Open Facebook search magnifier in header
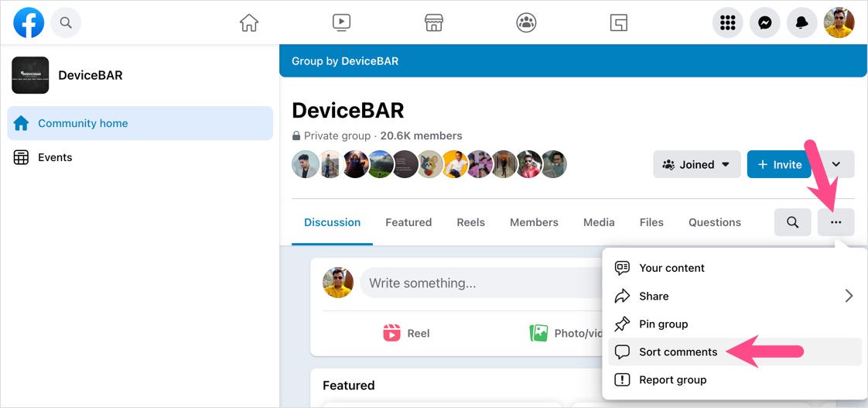This screenshot has height=408, width=868. click(66, 22)
